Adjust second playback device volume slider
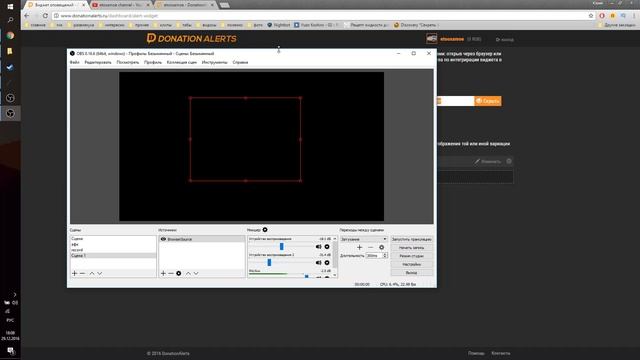 [269, 262]
